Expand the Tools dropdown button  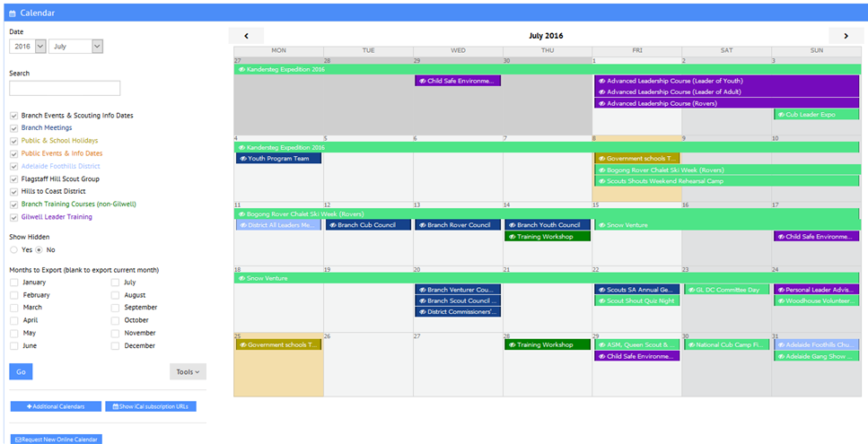click(x=188, y=371)
